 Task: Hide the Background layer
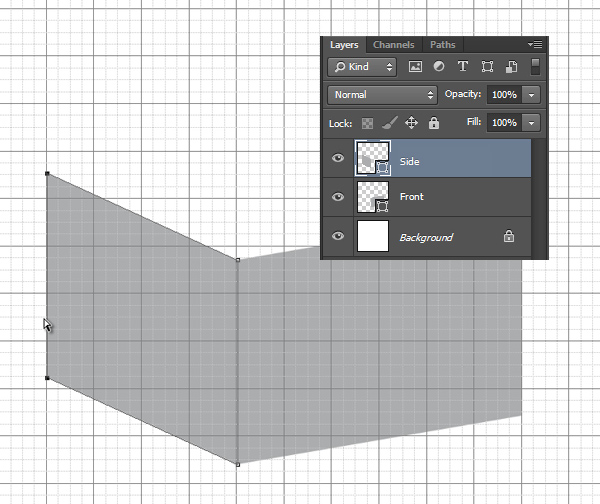coord(338,236)
